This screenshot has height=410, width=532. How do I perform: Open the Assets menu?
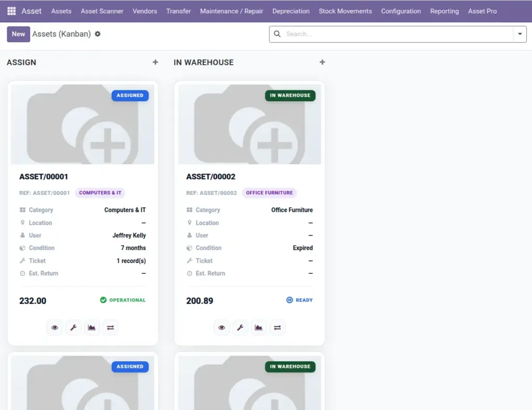click(61, 11)
